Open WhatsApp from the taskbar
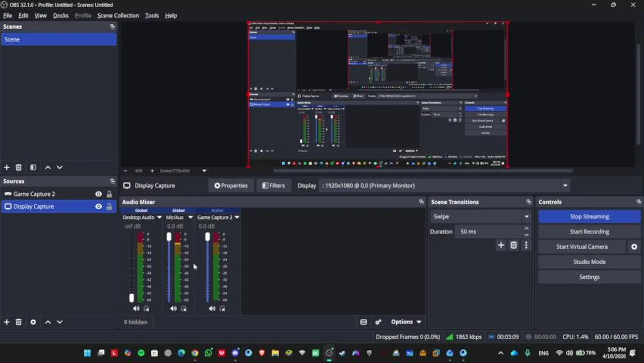The height and width of the screenshot is (363, 644). (208, 353)
